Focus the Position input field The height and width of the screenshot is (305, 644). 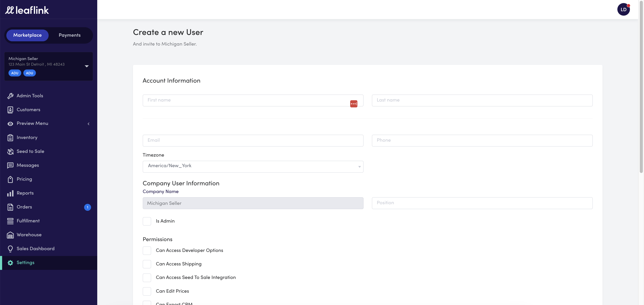(x=482, y=203)
